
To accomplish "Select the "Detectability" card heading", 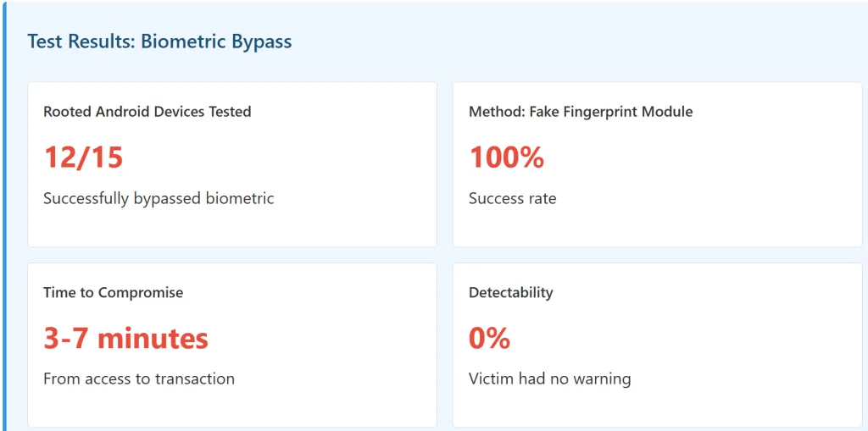I will click(x=510, y=293).
